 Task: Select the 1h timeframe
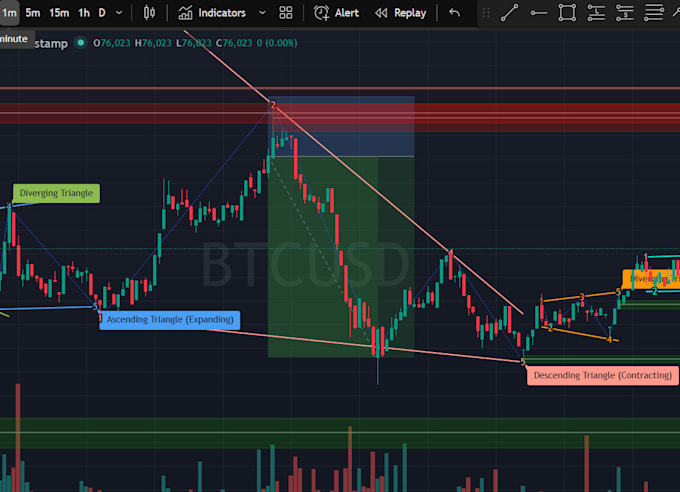click(84, 13)
